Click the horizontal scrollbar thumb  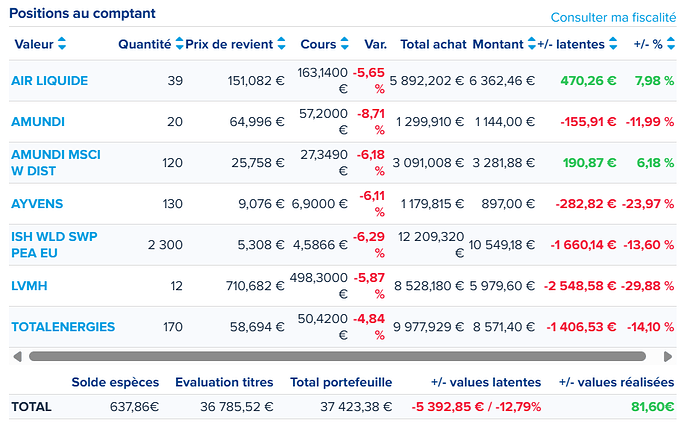(x=338, y=356)
